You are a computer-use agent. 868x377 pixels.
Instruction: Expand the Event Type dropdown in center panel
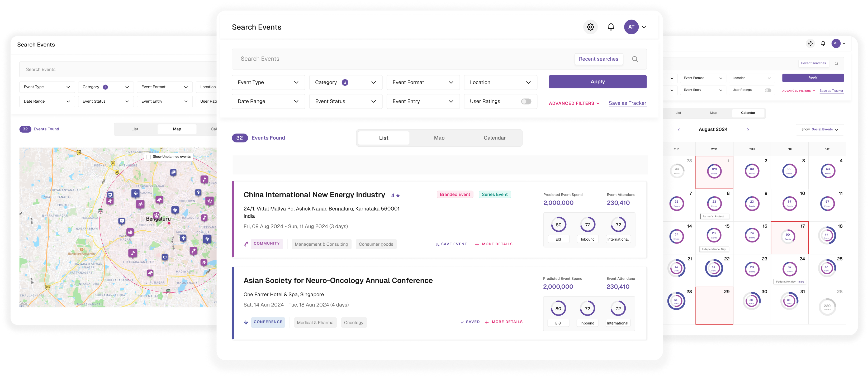[x=268, y=83]
